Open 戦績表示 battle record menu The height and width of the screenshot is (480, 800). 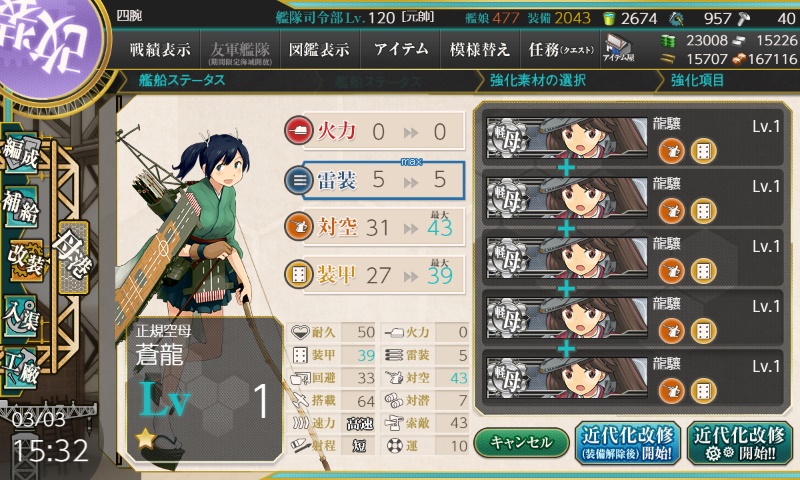(x=160, y=49)
